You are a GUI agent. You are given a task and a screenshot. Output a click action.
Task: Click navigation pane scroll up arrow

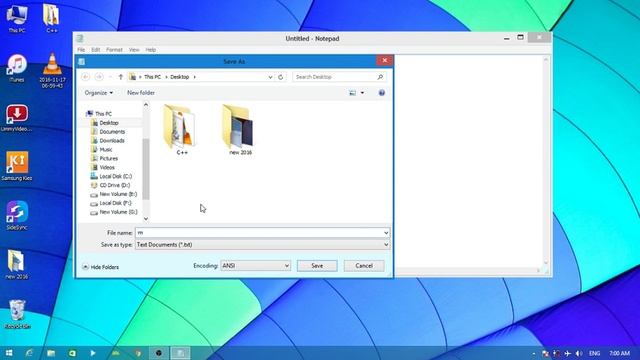[146, 105]
